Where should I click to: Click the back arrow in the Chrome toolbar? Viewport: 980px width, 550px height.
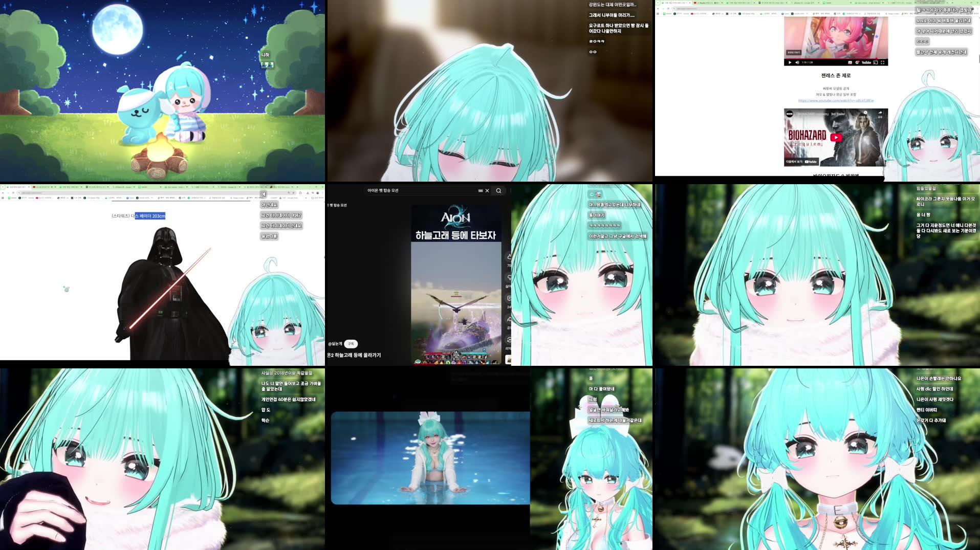pyautogui.click(x=658, y=9)
